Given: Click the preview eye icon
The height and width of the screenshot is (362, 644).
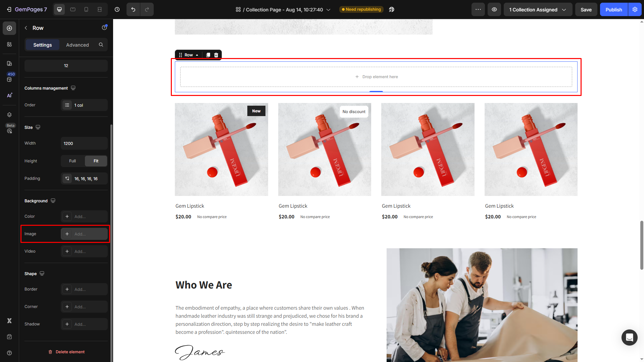Looking at the screenshot, I should point(494,9).
